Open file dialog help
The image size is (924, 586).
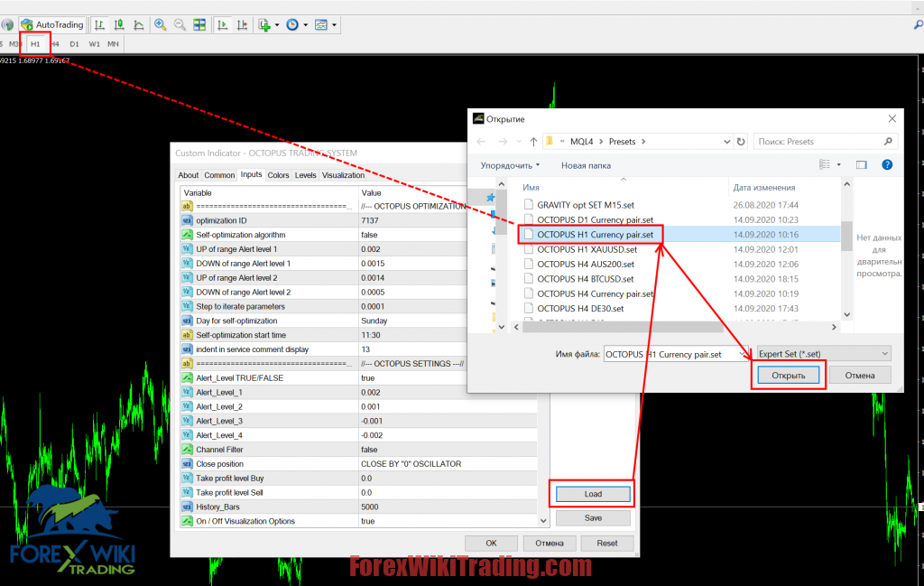887,165
